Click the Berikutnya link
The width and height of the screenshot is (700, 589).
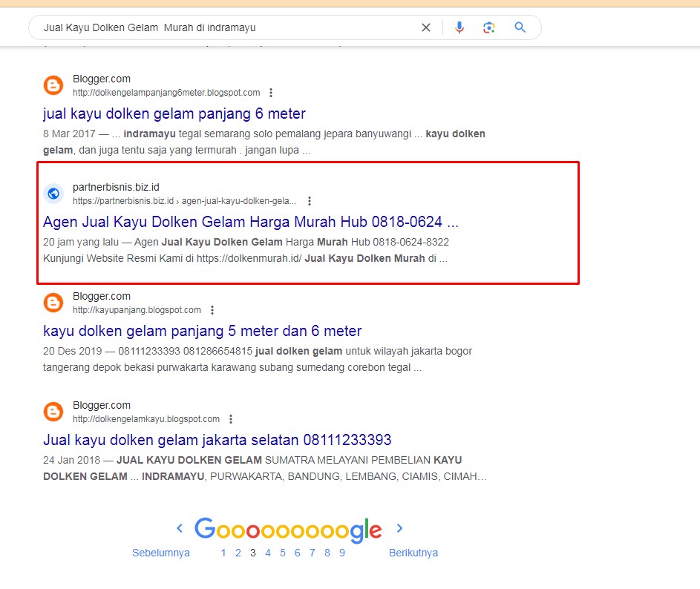coord(413,553)
